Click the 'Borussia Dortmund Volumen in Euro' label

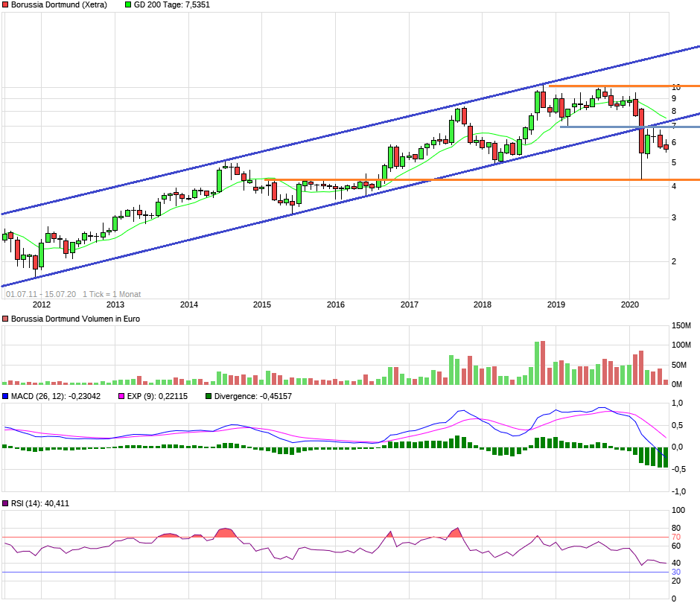tap(75, 319)
